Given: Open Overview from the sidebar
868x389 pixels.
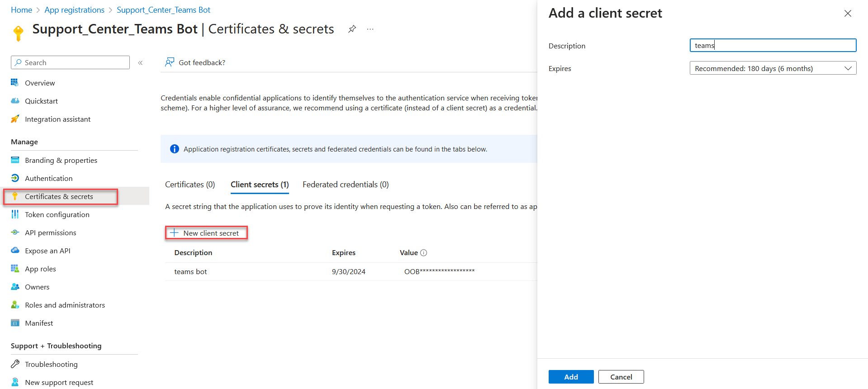Looking at the screenshot, I should click(40, 83).
